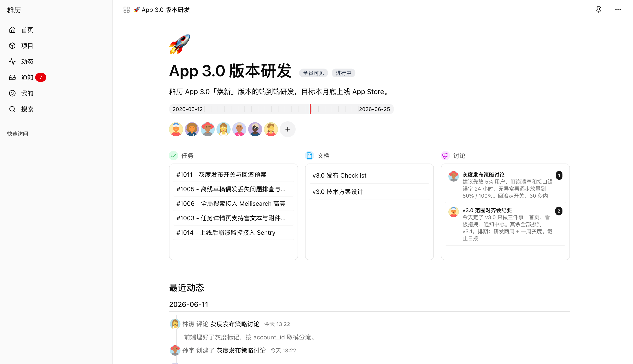633x364 pixels.
Task: Open the 任务 section heading
Action: 187,156
